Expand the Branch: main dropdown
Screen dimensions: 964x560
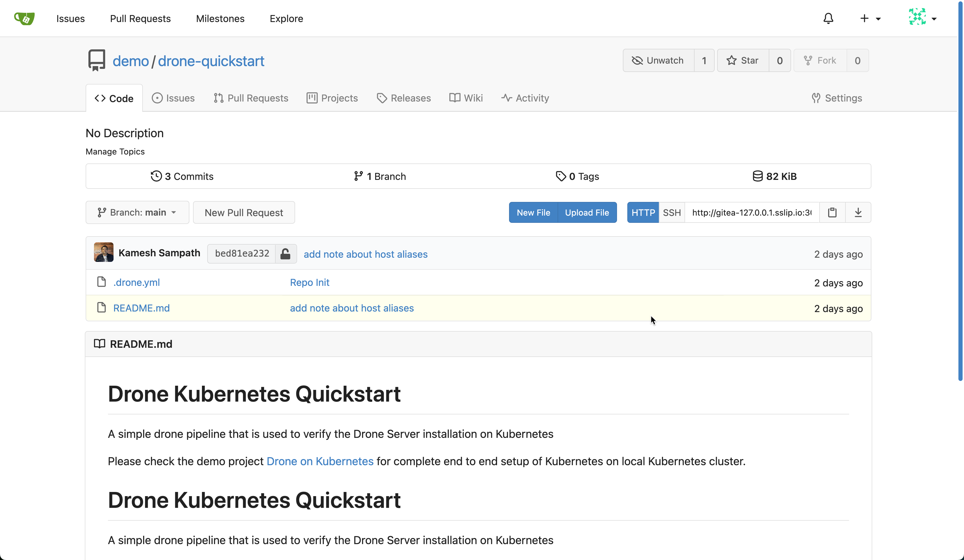click(137, 212)
